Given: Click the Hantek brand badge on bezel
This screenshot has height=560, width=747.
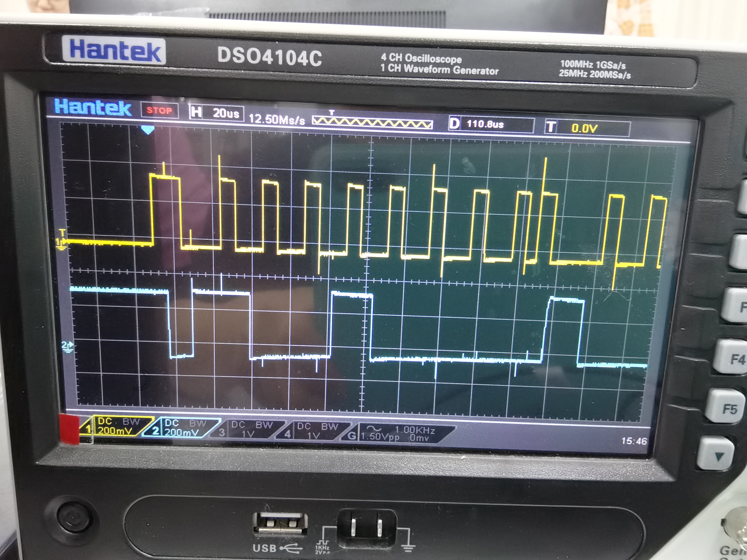Looking at the screenshot, I should tap(114, 50).
